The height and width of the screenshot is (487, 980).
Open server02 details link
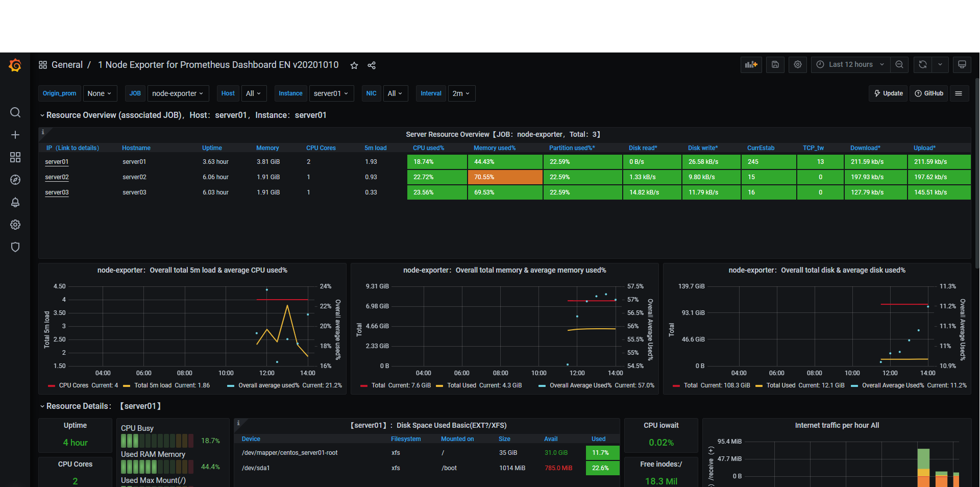[57, 177]
